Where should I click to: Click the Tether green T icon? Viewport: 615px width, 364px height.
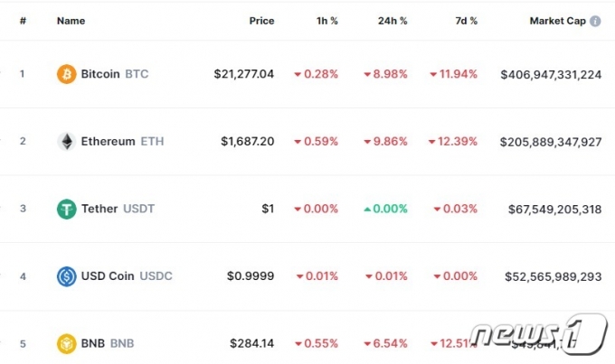(x=67, y=209)
